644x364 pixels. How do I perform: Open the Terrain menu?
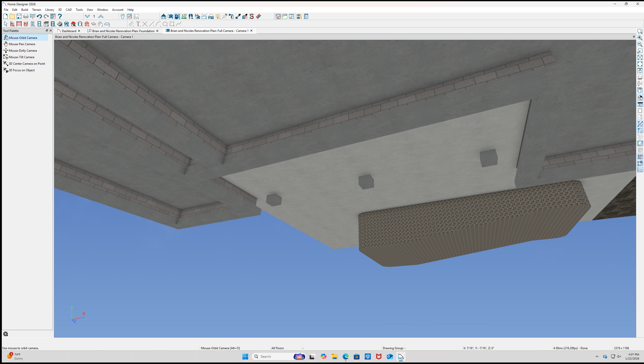click(x=36, y=10)
